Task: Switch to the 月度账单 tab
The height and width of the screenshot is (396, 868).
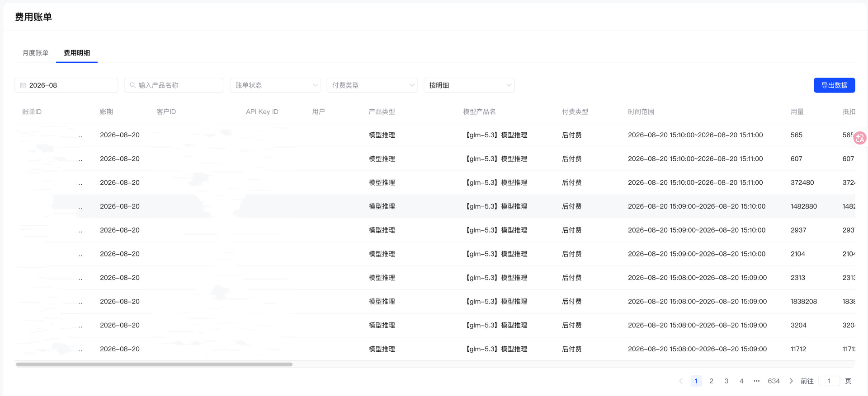Action: click(35, 53)
